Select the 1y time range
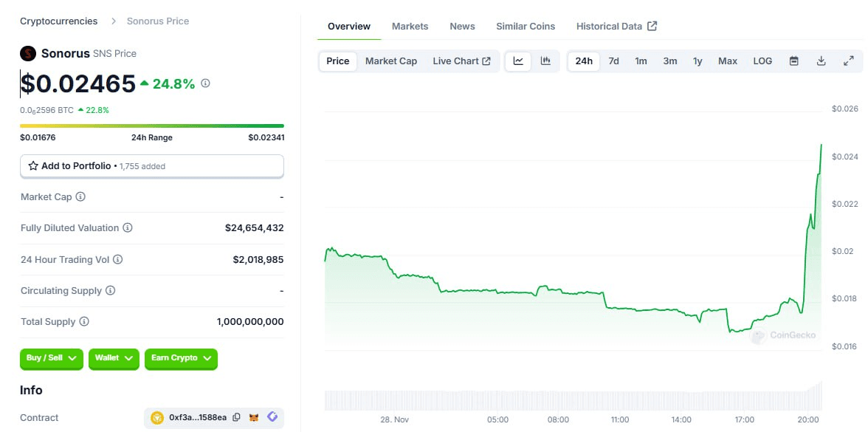The height and width of the screenshot is (432, 868). [697, 61]
